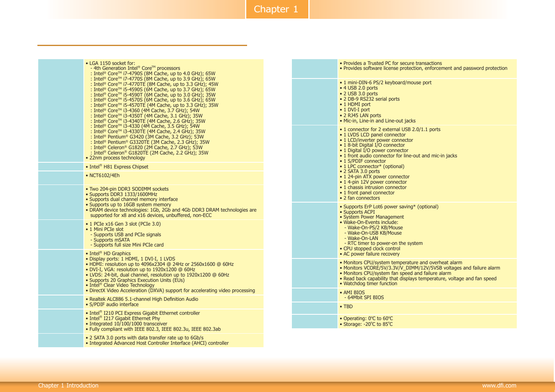Select 'Two 204-pin DDR3 SODIMM sockets' line
The image size is (555, 392).
(127, 189)
